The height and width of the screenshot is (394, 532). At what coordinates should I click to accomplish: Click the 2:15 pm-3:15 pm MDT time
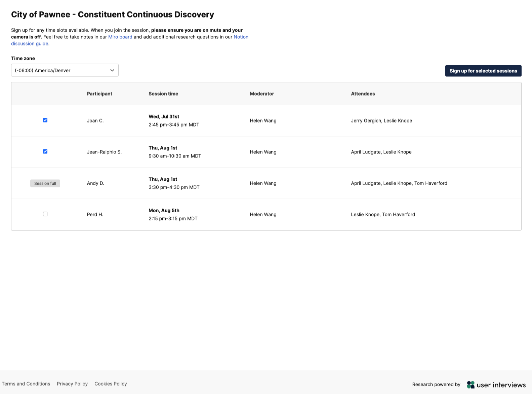pos(173,218)
